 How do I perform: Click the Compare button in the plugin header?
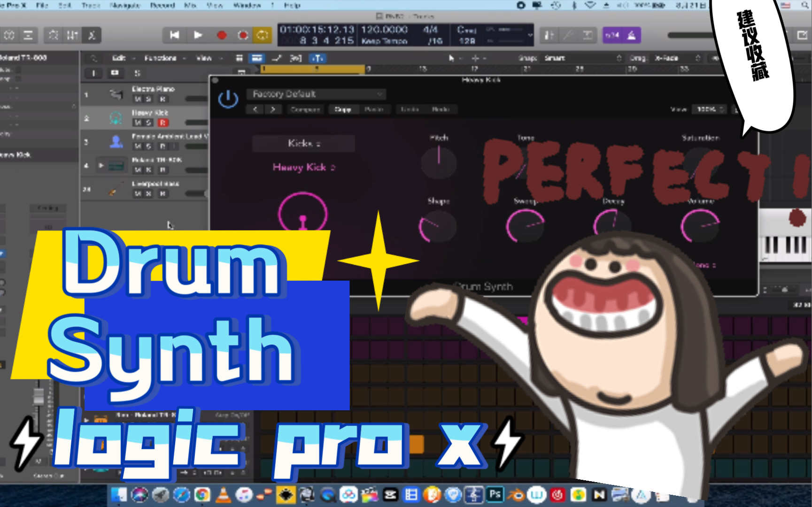(x=305, y=109)
